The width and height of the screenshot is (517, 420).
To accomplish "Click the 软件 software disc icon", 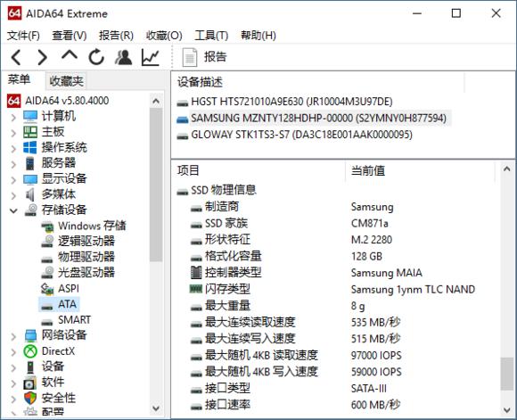I will tap(29, 383).
